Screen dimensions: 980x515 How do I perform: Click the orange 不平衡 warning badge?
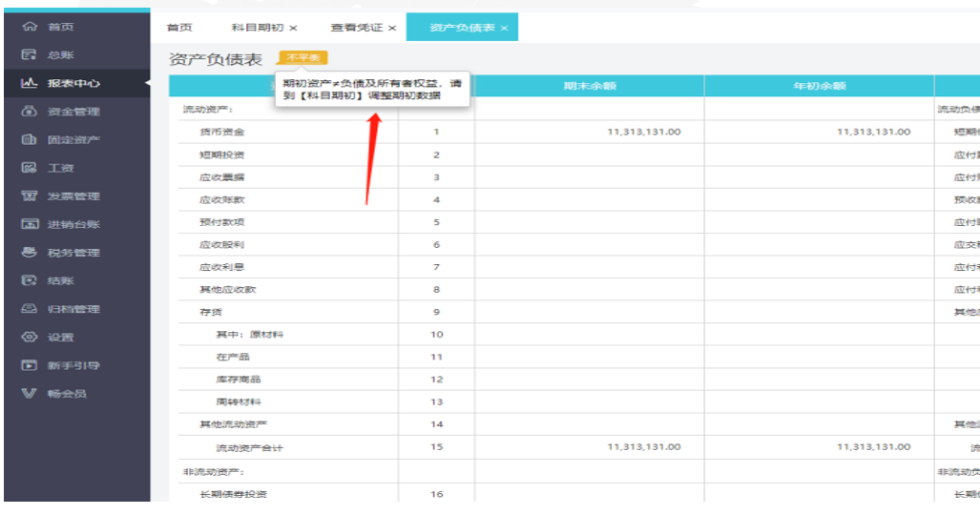(303, 58)
